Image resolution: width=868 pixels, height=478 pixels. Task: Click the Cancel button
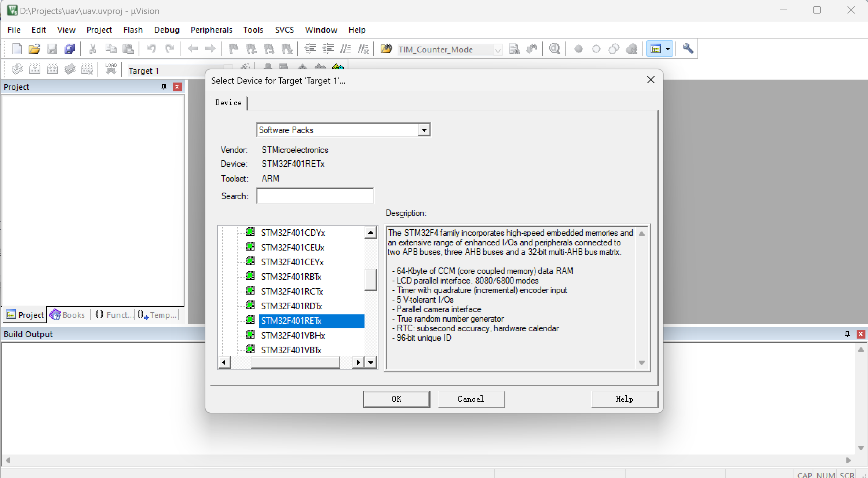pyautogui.click(x=471, y=399)
